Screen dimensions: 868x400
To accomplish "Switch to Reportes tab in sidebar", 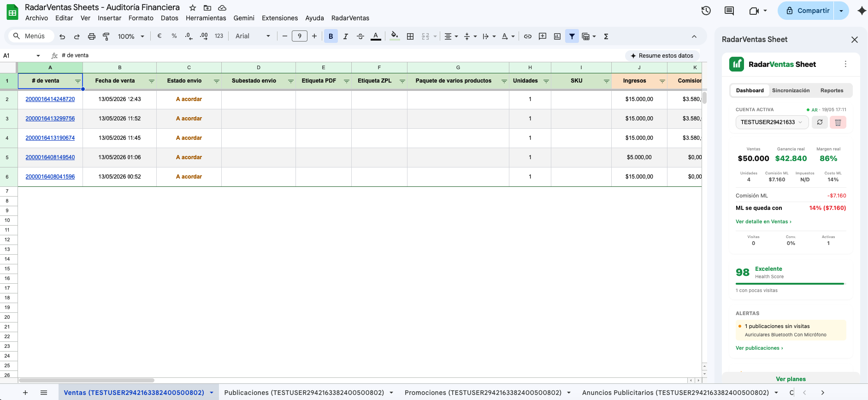I will tap(832, 90).
